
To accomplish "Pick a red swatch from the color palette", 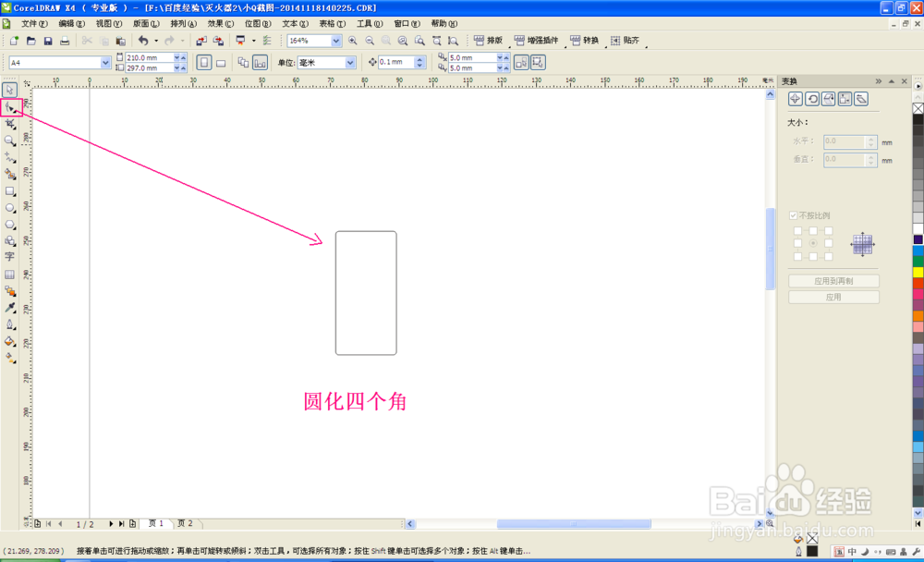I will (917, 283).
